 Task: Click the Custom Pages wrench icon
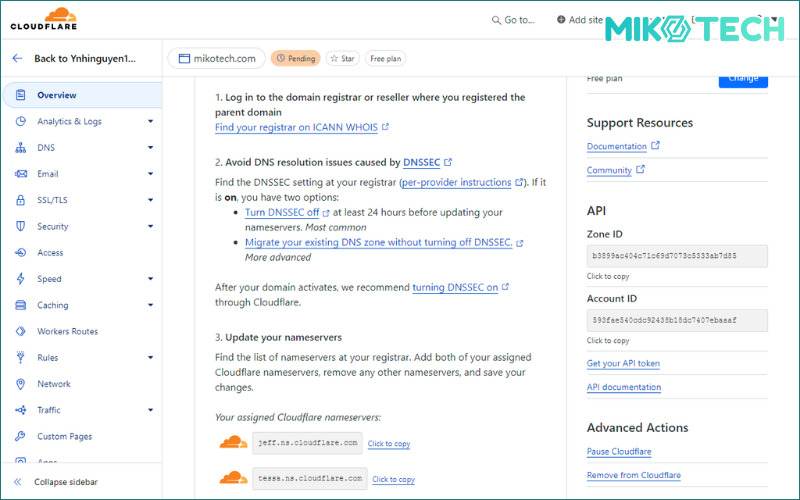pyautogui.click(x=20, y=436)
